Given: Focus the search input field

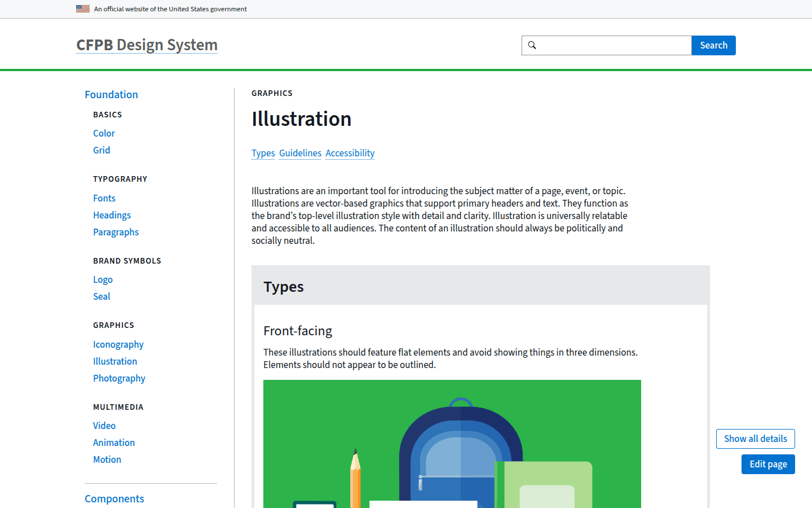Looking at the screenshot, I should tap(607, 45).
